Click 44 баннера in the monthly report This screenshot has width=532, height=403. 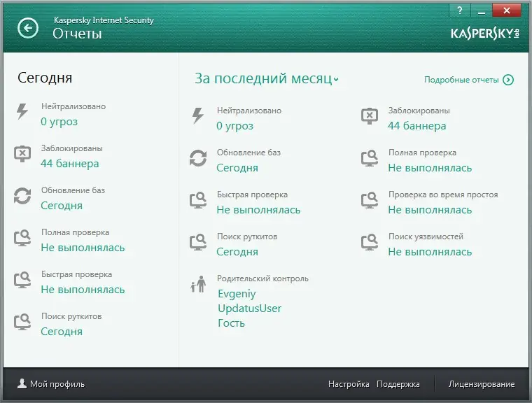tap(417, 126)
